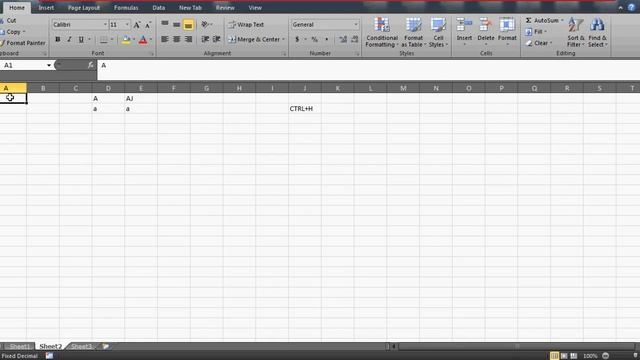Open the Review ribbon tab

tap(225, 8)
